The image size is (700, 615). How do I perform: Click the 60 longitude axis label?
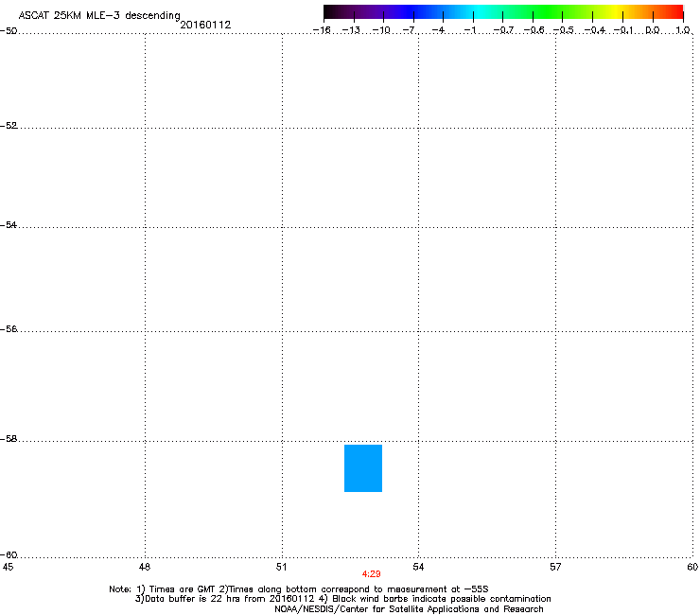coord(692,567)
